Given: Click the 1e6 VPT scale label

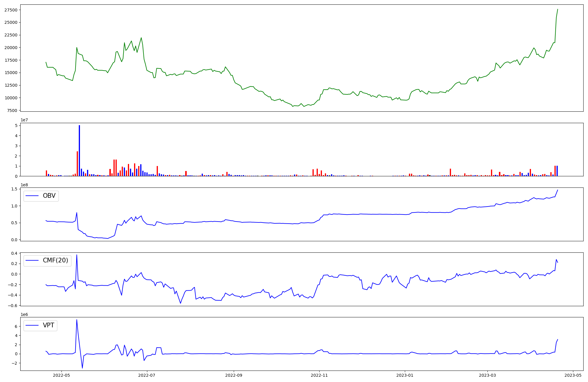Looking at the screenshot, I should point(24,314).
